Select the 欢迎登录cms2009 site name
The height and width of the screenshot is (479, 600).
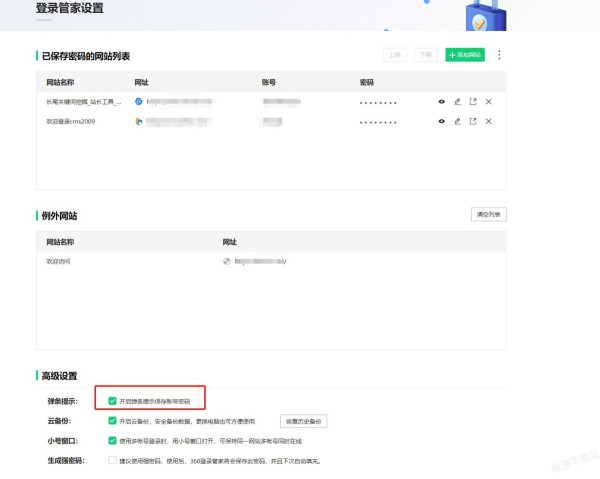(71, 121)
